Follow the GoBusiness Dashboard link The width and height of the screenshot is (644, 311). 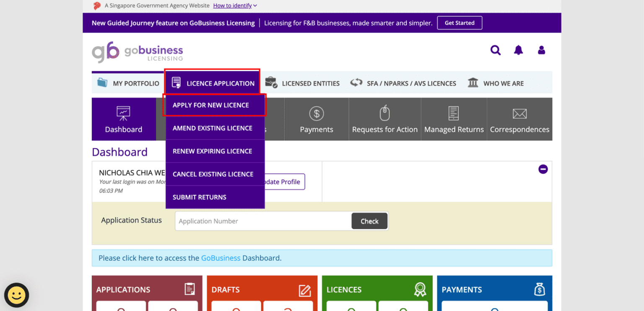(x=221, y=258)
